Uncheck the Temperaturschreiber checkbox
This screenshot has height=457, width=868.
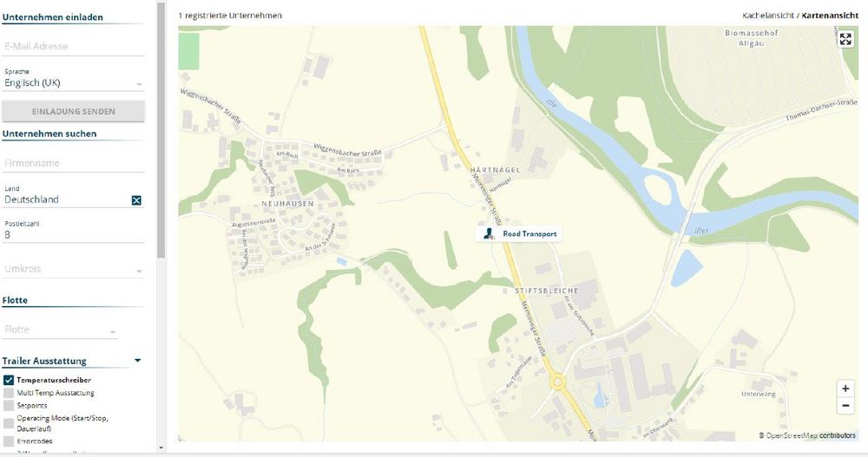[x=9, y=380]
